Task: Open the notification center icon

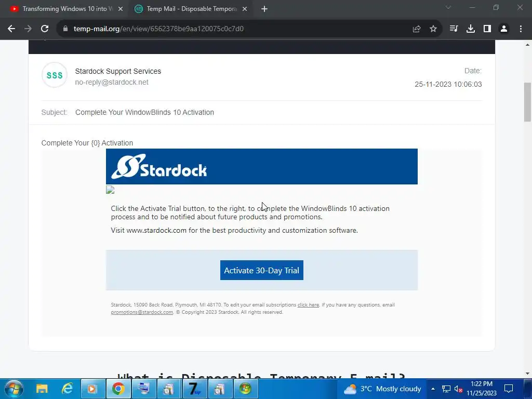Action: [x=509, y=389]
